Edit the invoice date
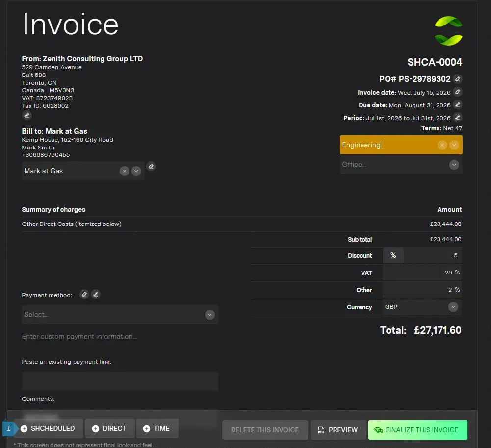This screenshot has width=491, height=448. 458,92
